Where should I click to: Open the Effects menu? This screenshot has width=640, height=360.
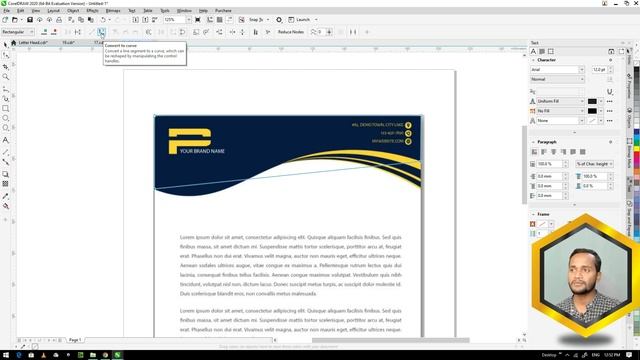pyautogui.click(x=92, y=11)
